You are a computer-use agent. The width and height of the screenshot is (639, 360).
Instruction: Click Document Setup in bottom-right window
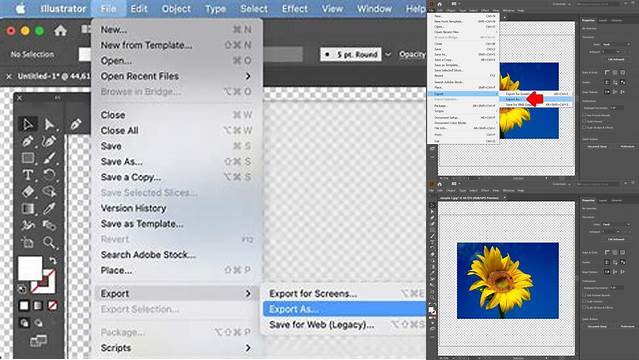[x=597, y=327]
